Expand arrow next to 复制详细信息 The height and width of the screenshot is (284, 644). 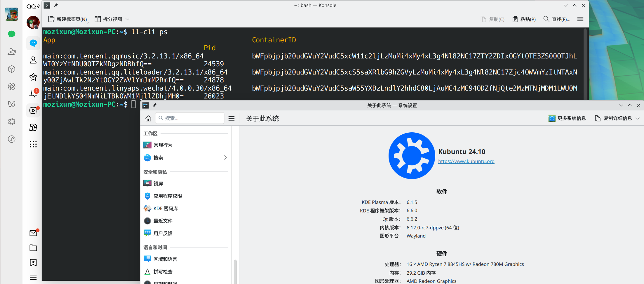coord(638,118)
